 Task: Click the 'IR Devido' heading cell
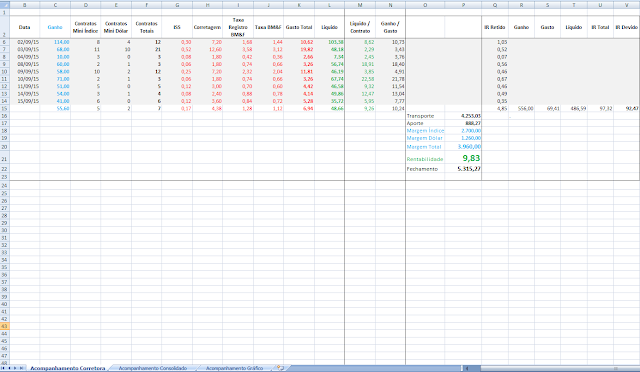[x=627, y=27]
